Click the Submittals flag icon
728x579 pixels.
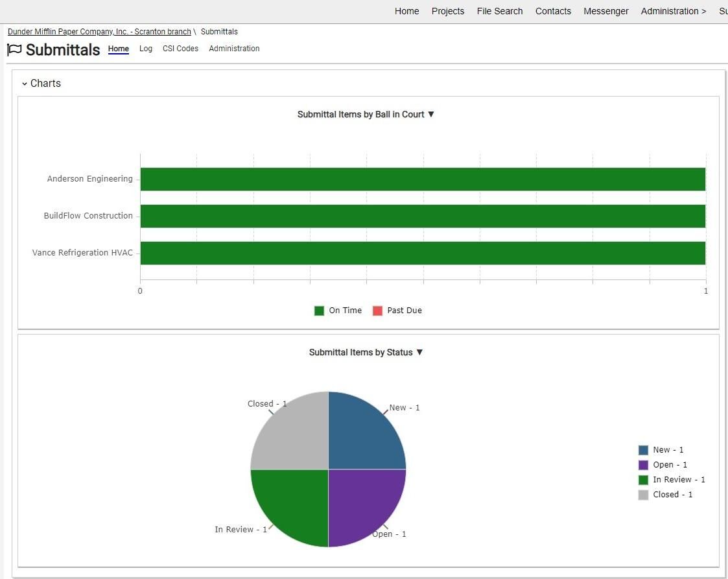click(x=14, y=49)
